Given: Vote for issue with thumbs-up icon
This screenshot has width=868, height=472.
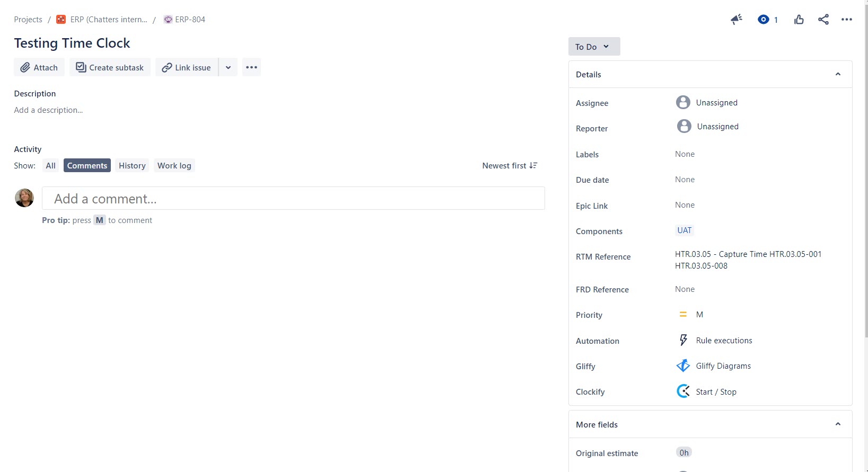Looking at the screenshot, I should [799, 20].
